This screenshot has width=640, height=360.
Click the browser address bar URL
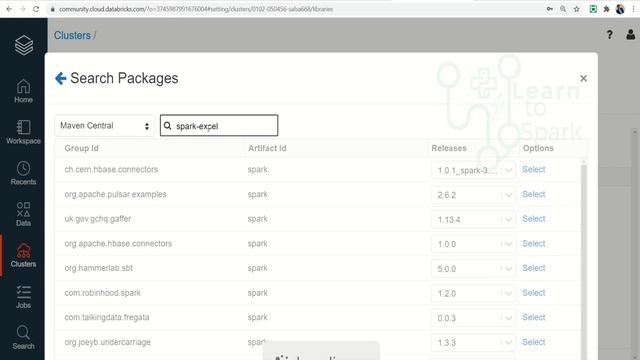tap(196, 9)
